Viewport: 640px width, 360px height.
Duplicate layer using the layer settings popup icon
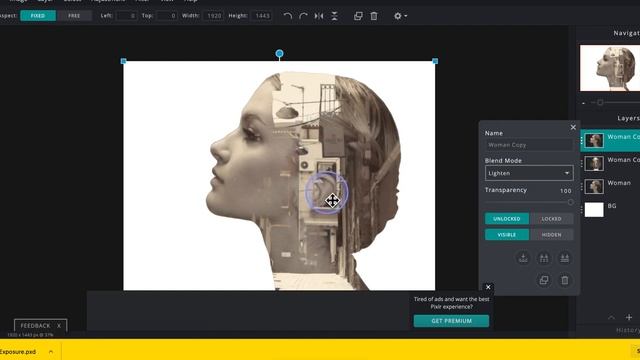544,280
